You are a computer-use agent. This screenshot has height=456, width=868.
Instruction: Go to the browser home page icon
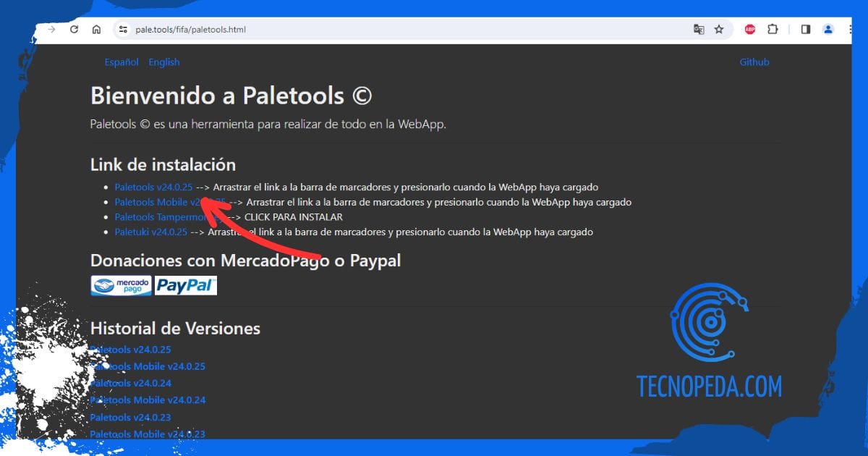pyautogui.click(x=96, y=30)
